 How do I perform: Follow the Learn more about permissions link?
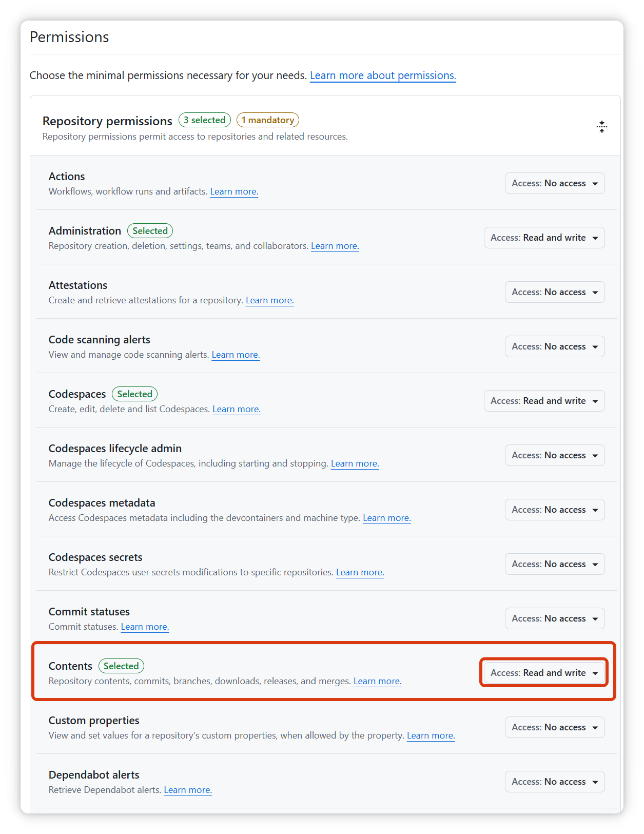pyautogui.click(x=383, y=75)
